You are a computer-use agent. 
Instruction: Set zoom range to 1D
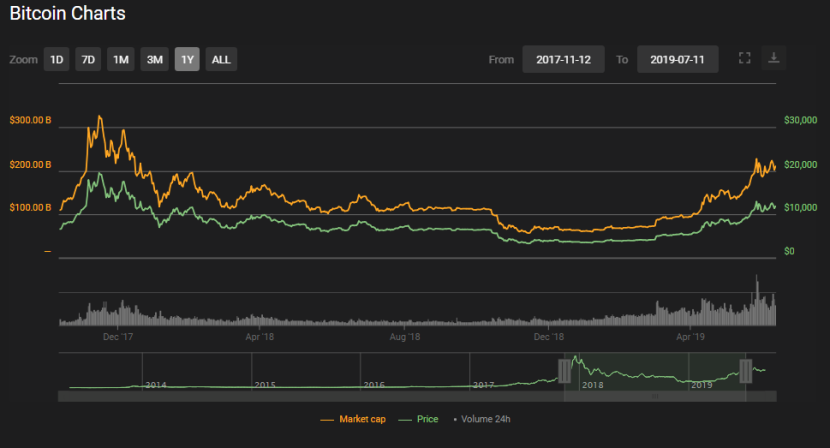click(57, 59)
